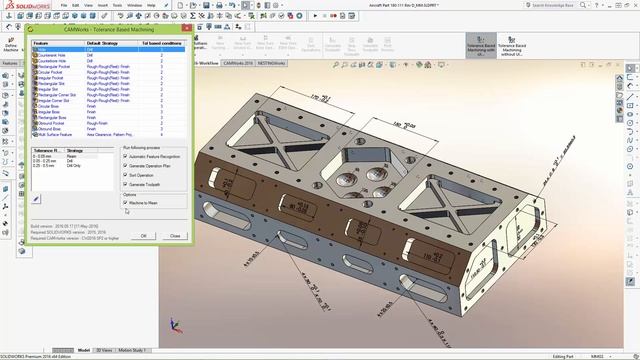Open the File menu
The width and height of the screenshot is (640, 360).
click(x=64, y=5)
